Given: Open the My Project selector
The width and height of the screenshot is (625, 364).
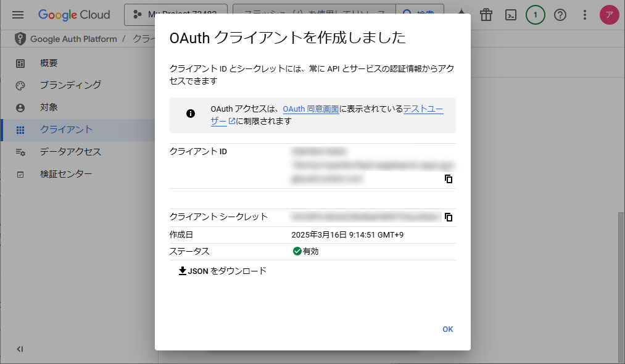Looking at the screenshot, I should coord(176,15).
